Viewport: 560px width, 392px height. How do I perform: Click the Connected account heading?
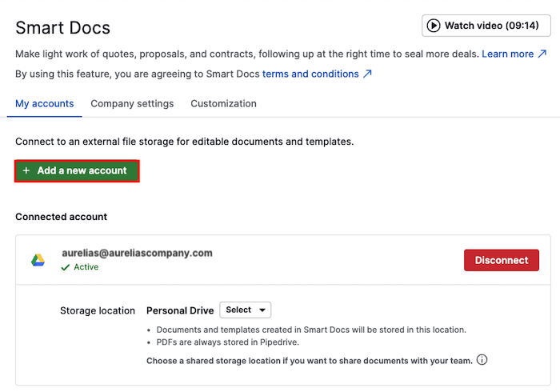point(61,217)
